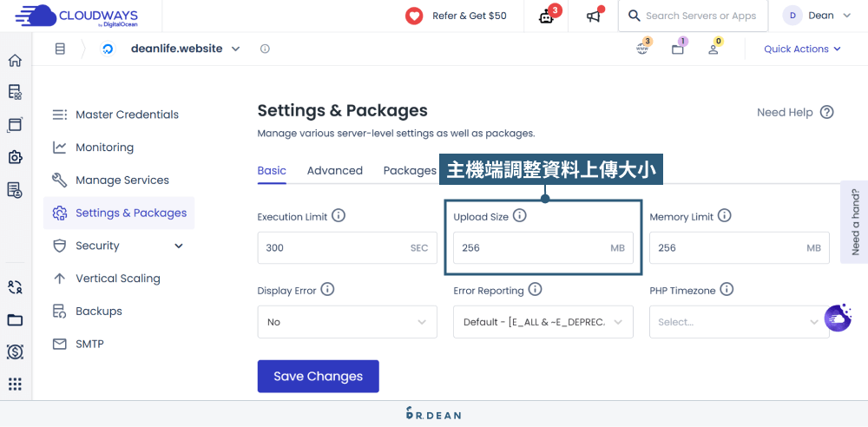Show server info next to deanlife.website
Screen dimensions: 868x427
(x=265, y=49)
